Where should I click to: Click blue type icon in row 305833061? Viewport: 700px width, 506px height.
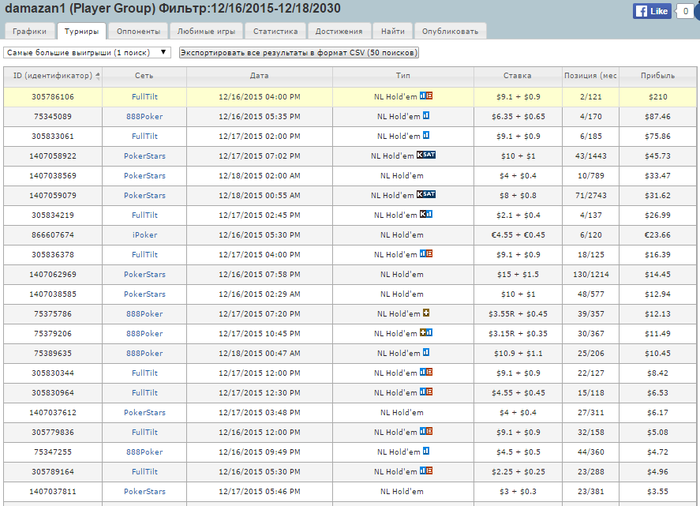click(x=426, y=135)
